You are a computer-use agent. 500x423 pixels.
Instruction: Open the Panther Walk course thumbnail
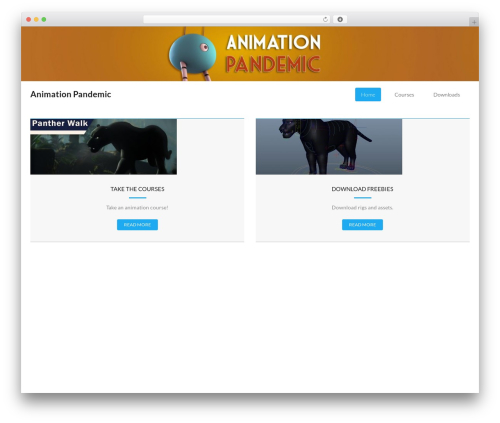(x=104, y=147)
